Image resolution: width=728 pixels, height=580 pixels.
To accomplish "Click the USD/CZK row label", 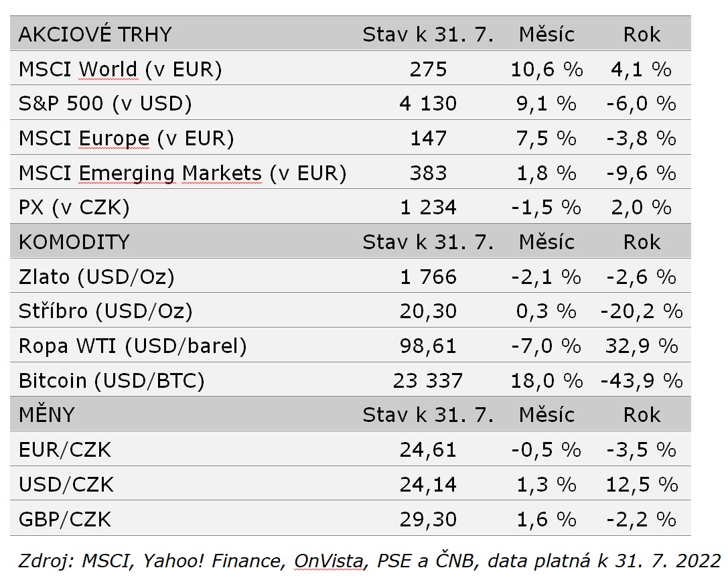I will [66, 485].
